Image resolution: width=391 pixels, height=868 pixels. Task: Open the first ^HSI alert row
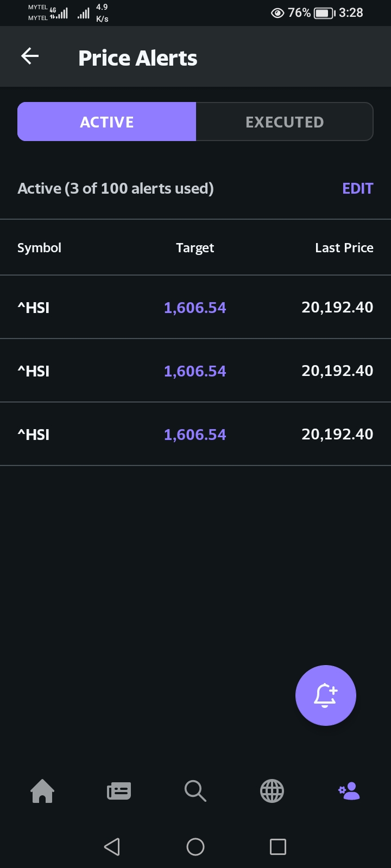(195, 307)
